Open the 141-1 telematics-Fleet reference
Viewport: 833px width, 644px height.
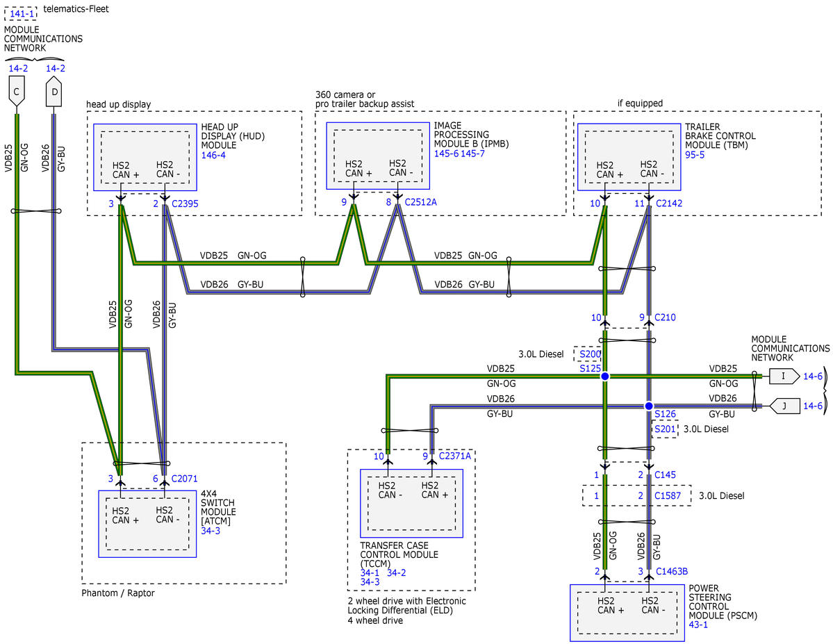coord(22,13)
